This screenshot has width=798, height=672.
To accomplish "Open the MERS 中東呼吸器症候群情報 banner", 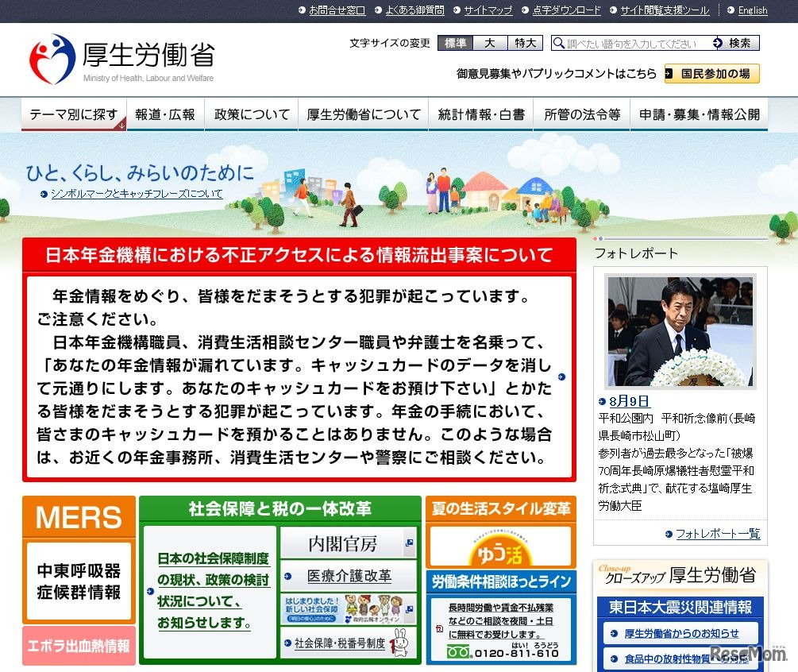I will pyautogui.click(x=79, y=559).
